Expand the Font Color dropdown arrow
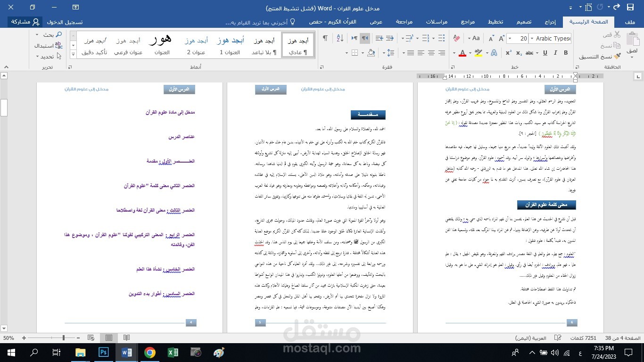Screen dimensions: 644x362 coord(454,52)
